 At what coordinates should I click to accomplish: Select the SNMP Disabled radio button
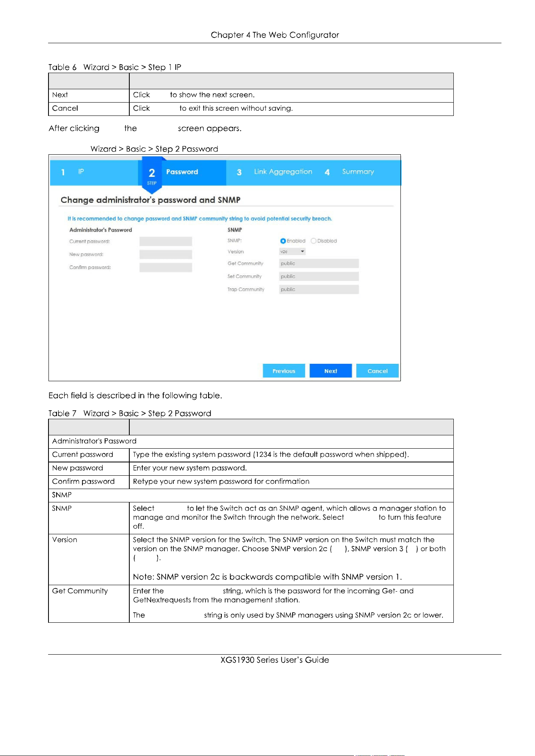314,241
